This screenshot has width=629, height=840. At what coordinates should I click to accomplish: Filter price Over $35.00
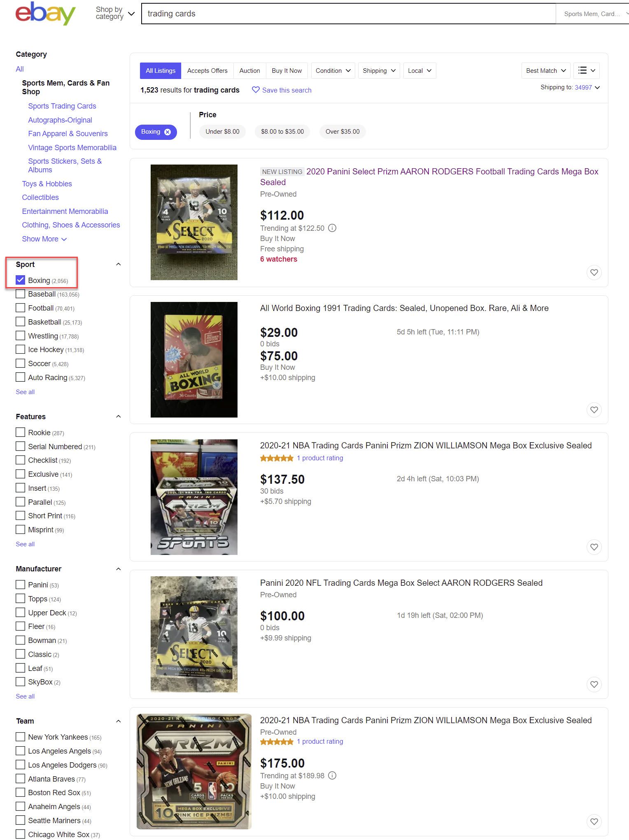[342, 132]
